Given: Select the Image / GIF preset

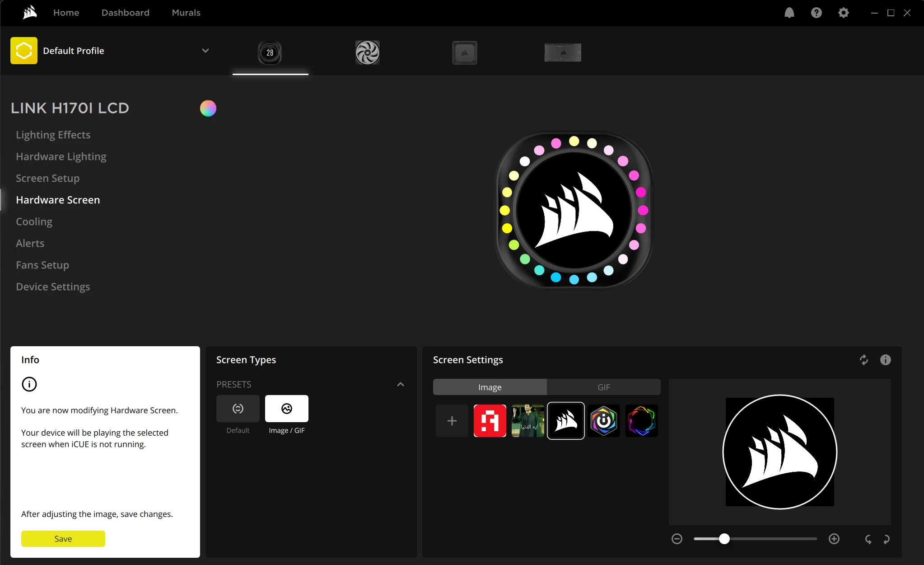Looking at the screenshot, I should click(286, 409).
